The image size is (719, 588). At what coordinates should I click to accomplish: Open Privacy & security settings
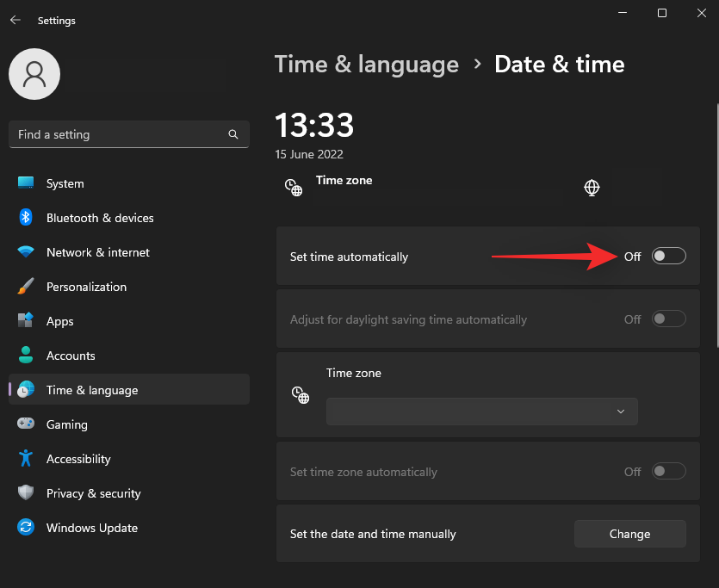pyautogui.click(x=92, y=493)
